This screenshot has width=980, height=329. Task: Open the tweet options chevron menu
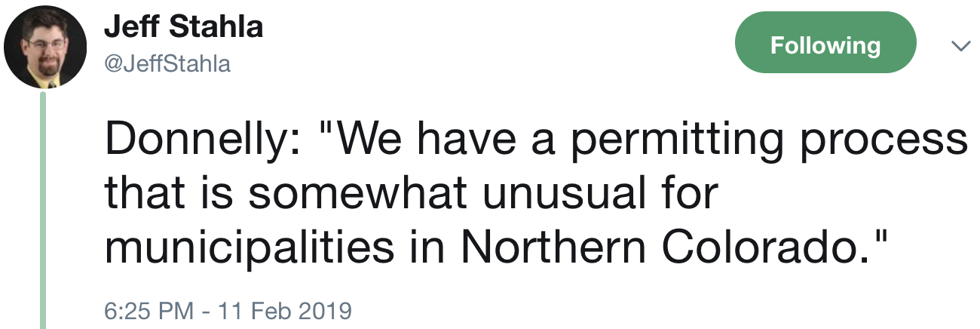[960, 47]
